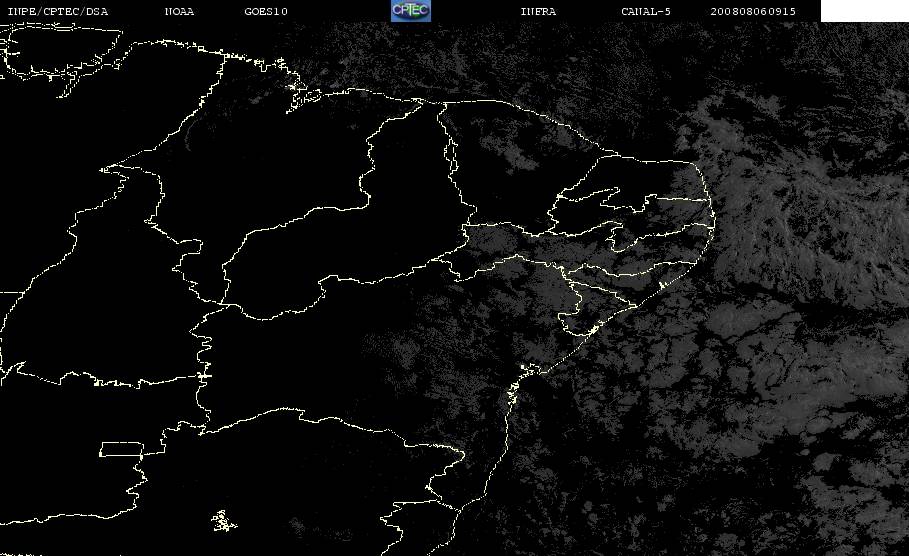Select the CANAL-5 channel label
The height and width of the screenshot is (556, 909).
646,12
